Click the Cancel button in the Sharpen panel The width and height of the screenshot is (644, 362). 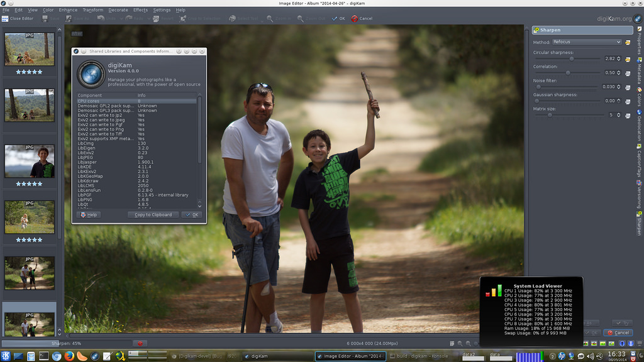618,333
